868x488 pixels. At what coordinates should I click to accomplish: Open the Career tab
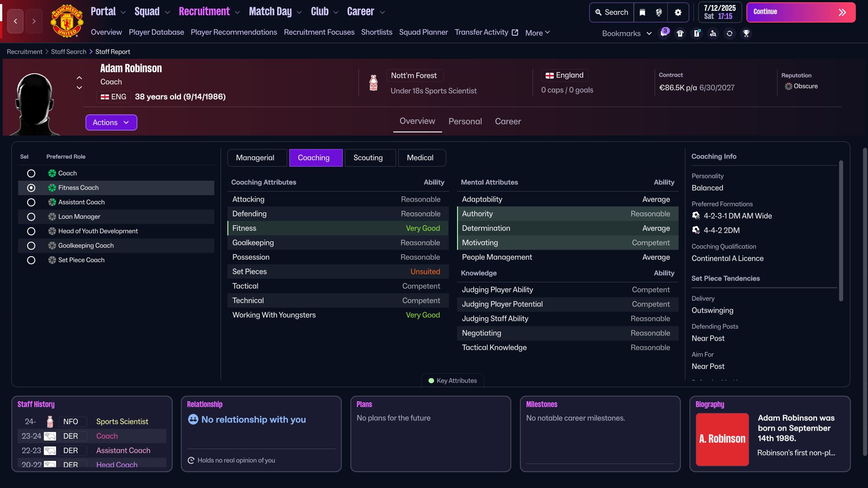[x=508, y=122]
